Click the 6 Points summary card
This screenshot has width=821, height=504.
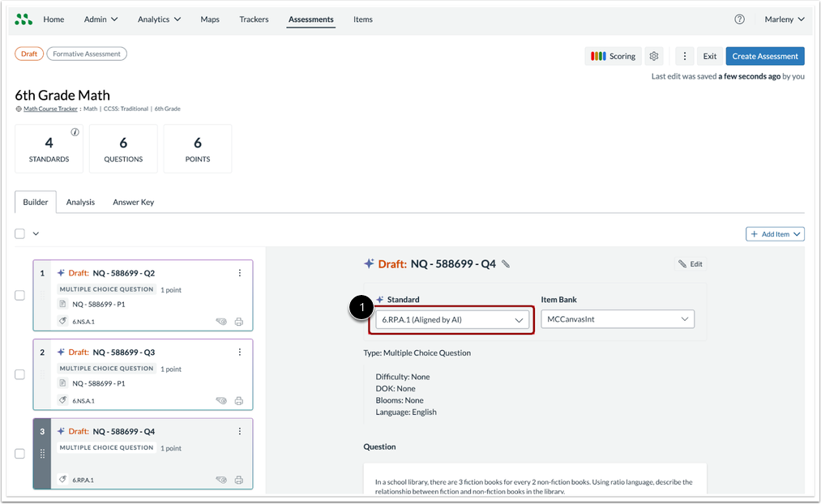click(x=198, y=148)
